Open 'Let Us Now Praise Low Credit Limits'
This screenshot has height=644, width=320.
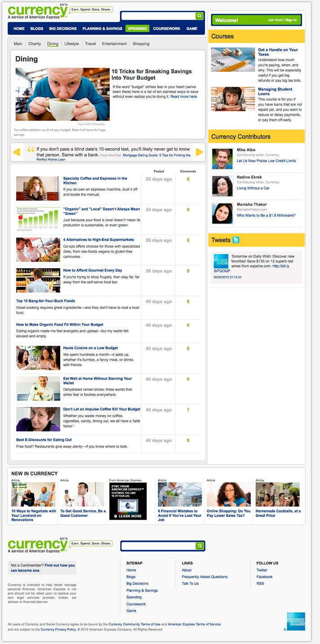(266, 161)
